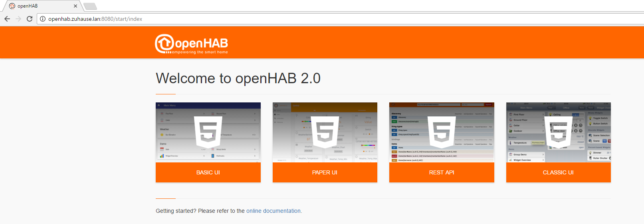
Task: View site information icon in address bar
Action: (x=43, y=19)
